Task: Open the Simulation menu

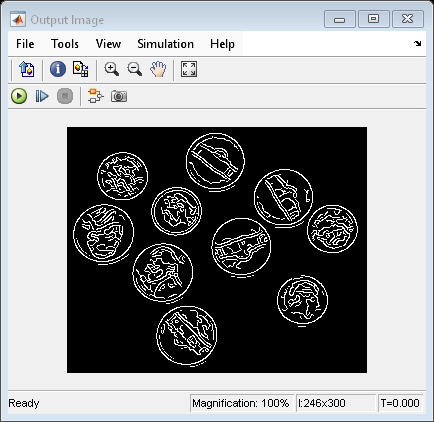Action: [x=165, y=44]
